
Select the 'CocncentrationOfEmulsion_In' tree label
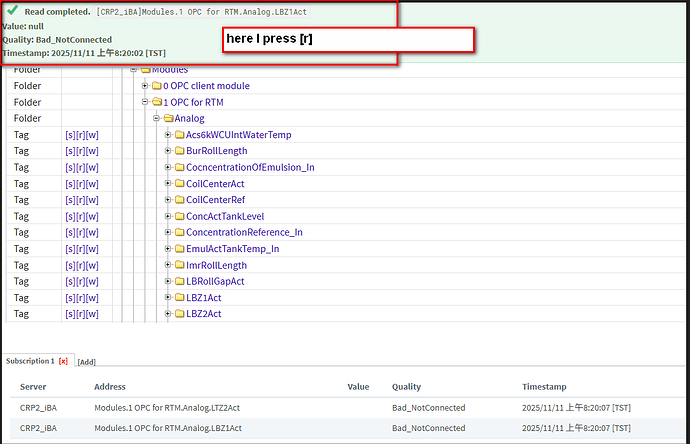click(x=250, y=167)
